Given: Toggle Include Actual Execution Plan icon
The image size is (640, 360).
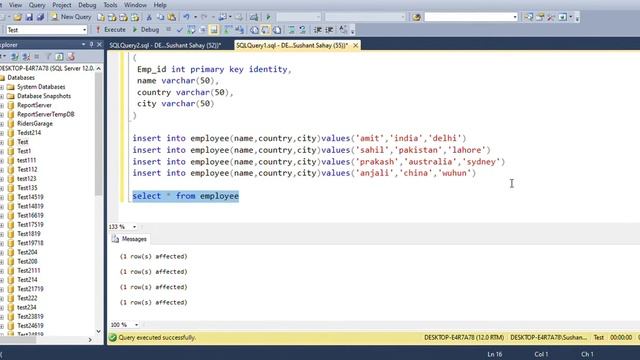Looking at the screenshot, I should click(x=228, y=30).
